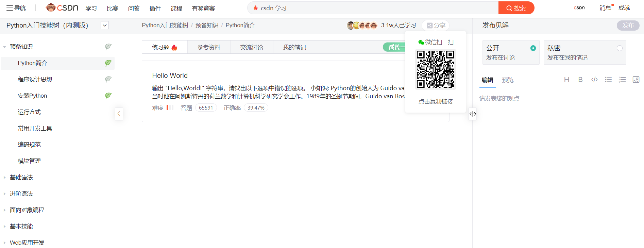
Task: Click 点击复制链接 to copy link
Action: point(436,101)
